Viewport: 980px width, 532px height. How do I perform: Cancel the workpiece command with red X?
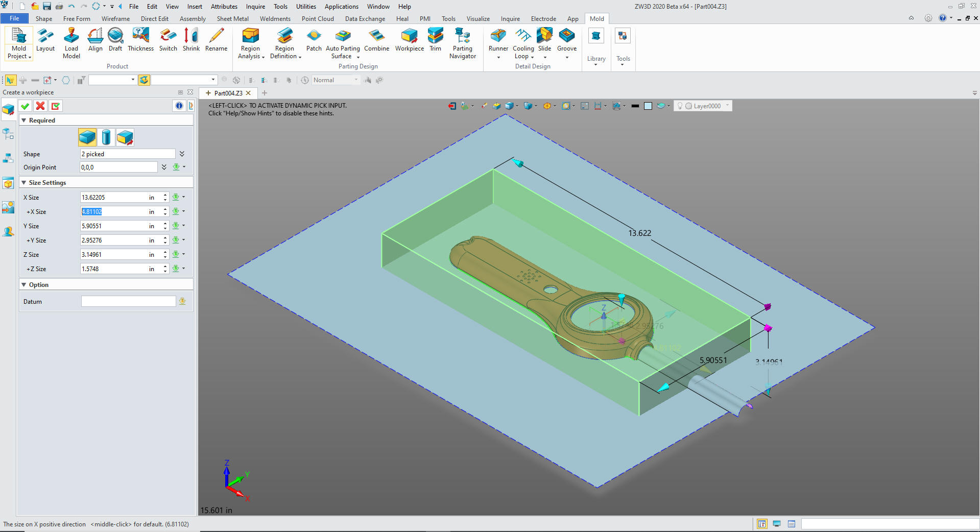tap(40, 106)
